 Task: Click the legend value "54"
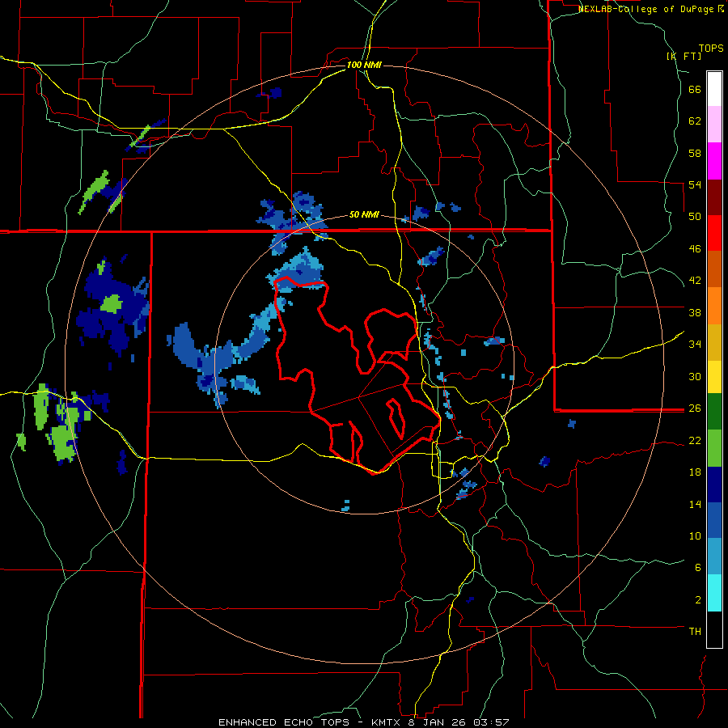[x=695, y=184]
